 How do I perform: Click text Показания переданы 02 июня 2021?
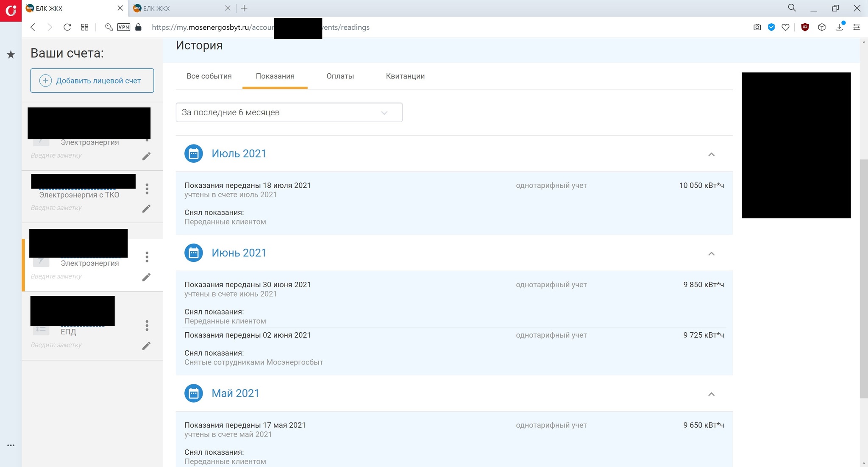(x=248, y=335)
